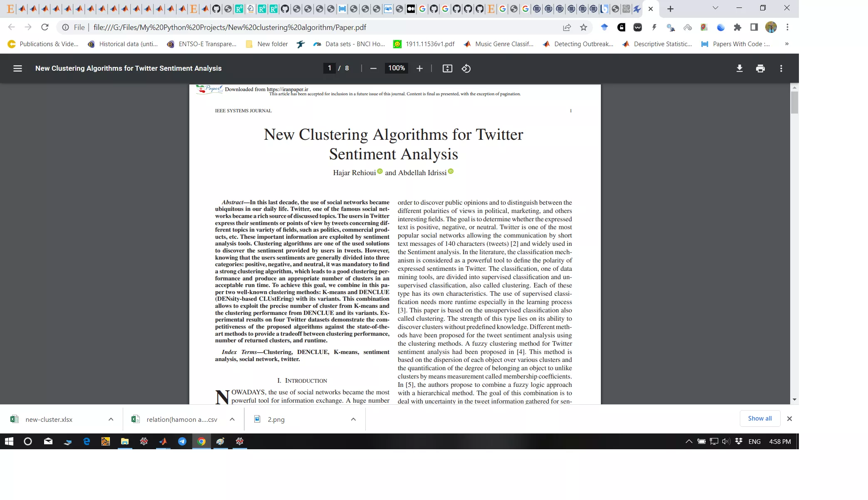Viewport: 868px width, 500px height.
Task: Expand options for new-cluster.xlsx download
Action: point(111,419)
